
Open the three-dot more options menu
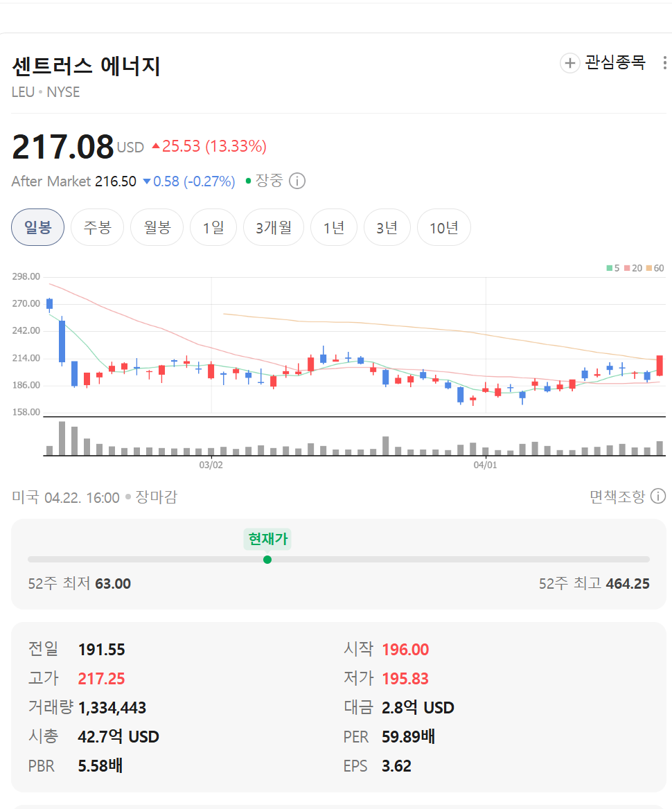[664, 63]
